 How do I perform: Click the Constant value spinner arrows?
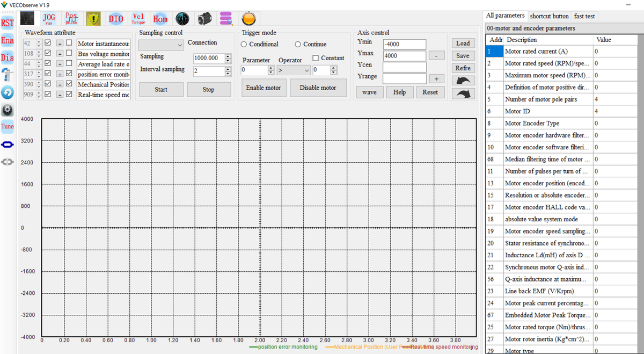point(333,70)
